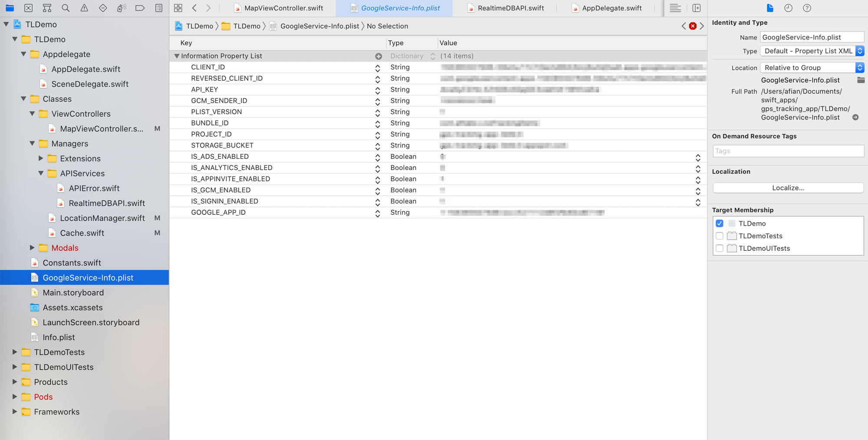
Task: Enable TLDemoUITests target membership
Action: (720, 248)
